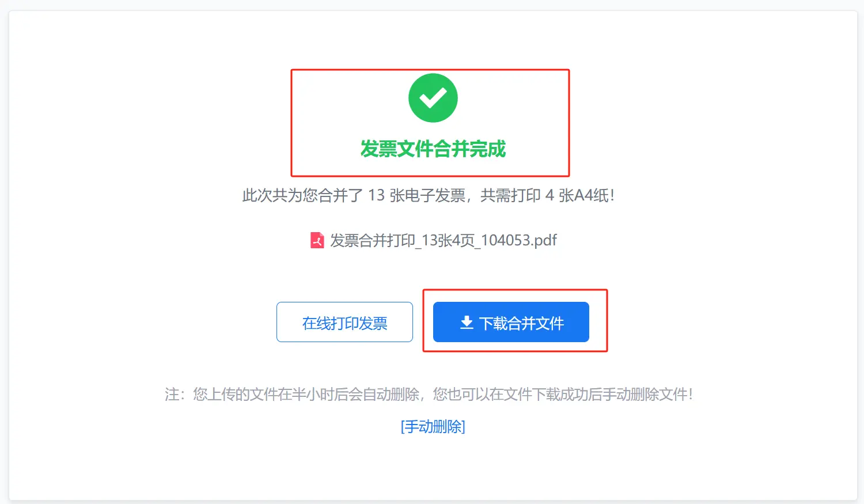Download the merged file via 下载合并文件
The width and height of the screenshot is (864, 504).
click(x=511, y=322)
